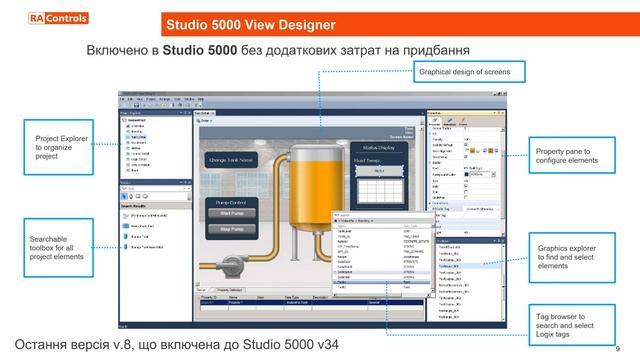This screenshot has width=640, height=360.
Task: Select the orange storage tank graphic
Action: click(317, 188)
